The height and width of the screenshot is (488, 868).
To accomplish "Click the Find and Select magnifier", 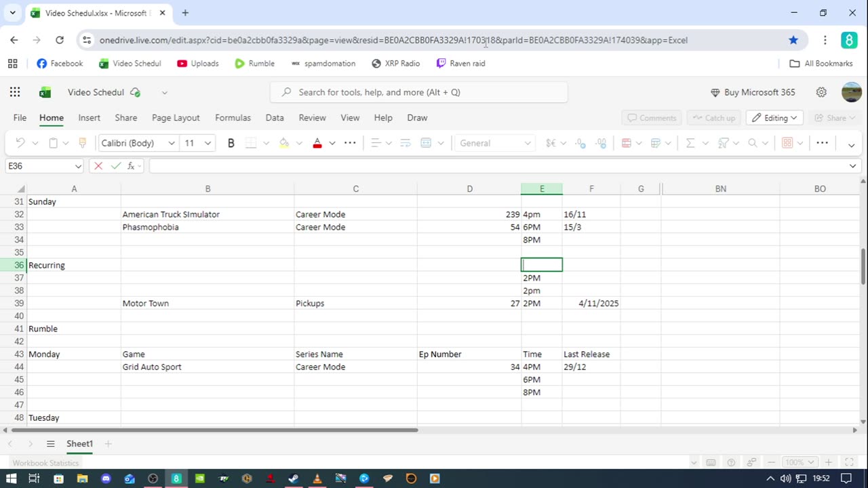I will 753,143.
